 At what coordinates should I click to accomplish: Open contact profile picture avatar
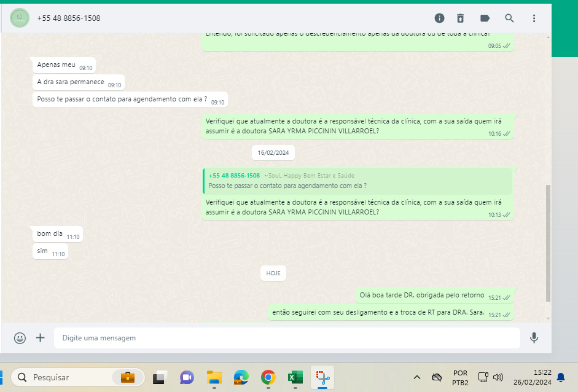(20, 18)
